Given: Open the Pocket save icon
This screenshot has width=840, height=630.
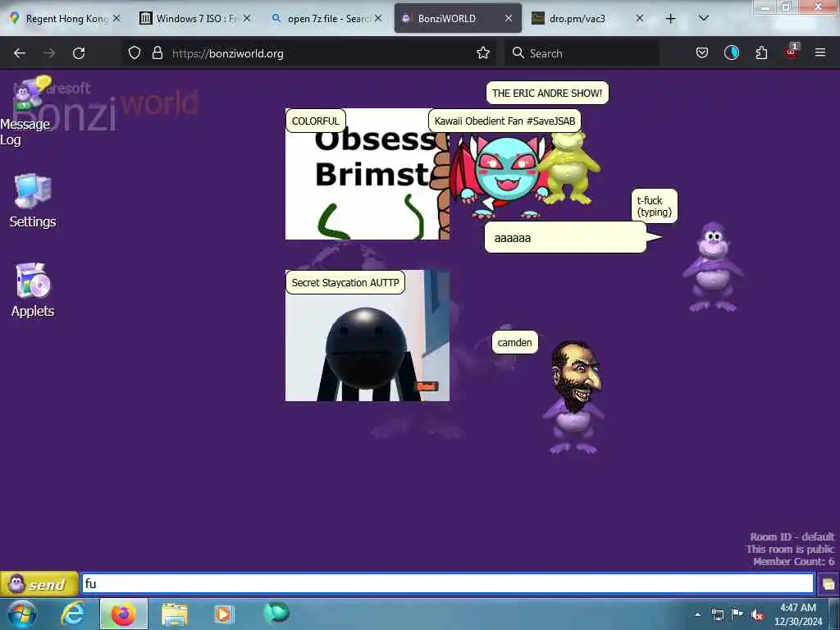Looking at the screenshot, I should pos(702,53).
